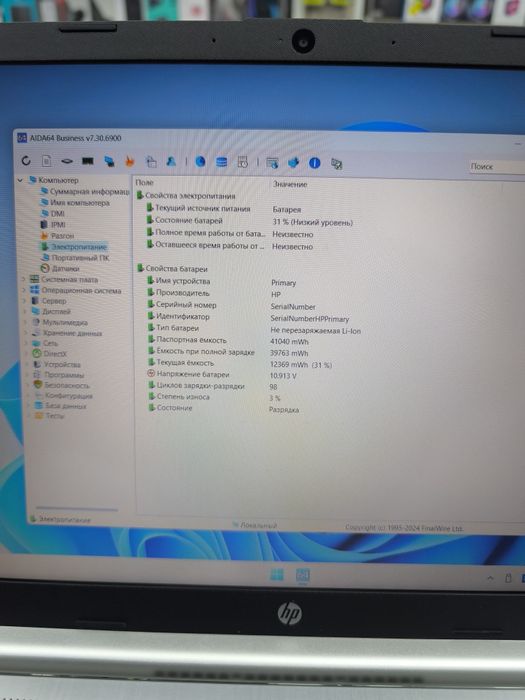Image resolution: width=525 pixels, height=700 pixels.
Task: Click the last toolbar icon with checkmark
Action: (x=337, y=164)
